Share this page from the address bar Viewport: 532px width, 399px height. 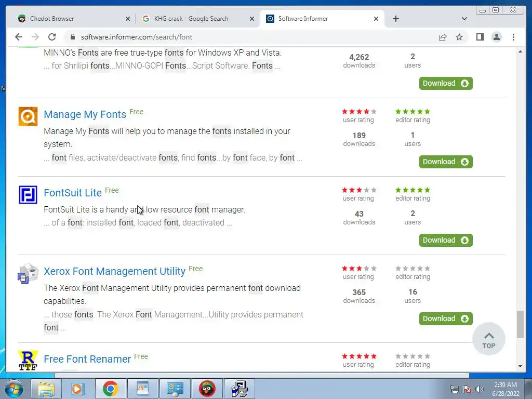[x=443, y=37]
